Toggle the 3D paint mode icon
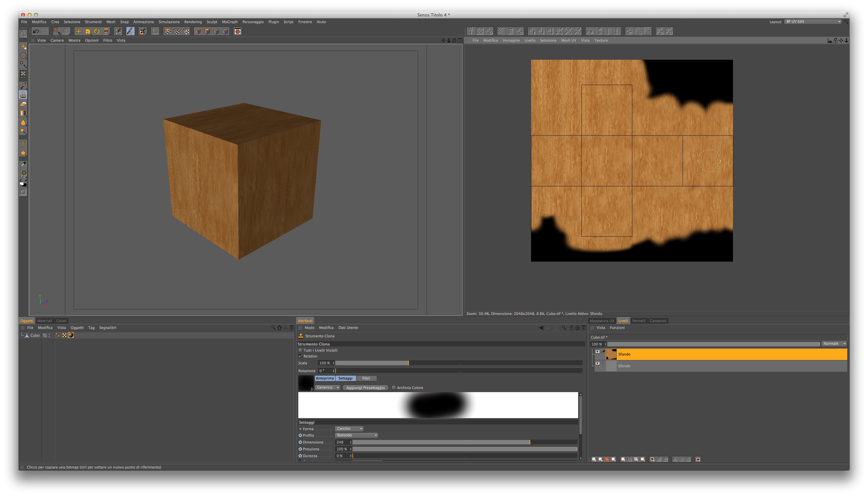Image resolution: width=868 pixels, height=496 pixels. [x=130, y=31]
